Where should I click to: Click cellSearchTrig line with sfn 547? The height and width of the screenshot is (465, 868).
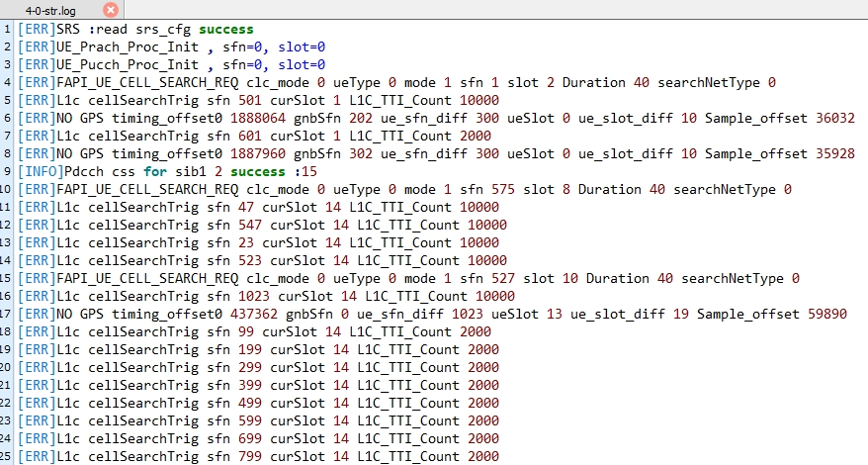point(262,225)
